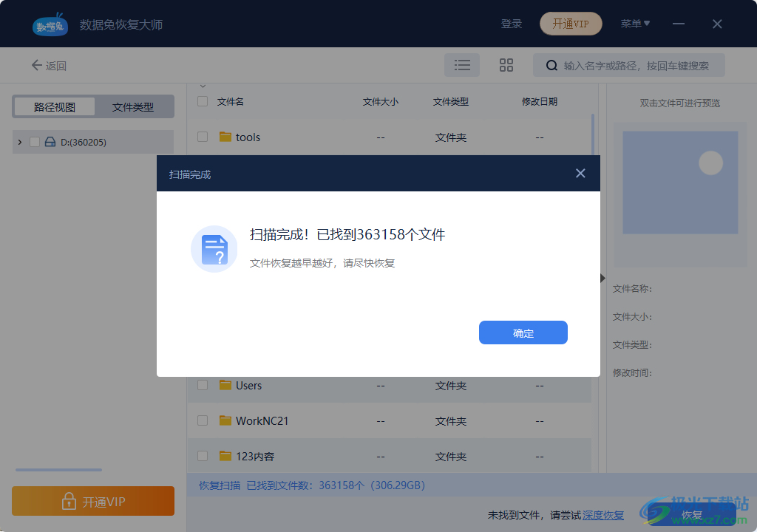Click the document icon in the dialog
The height and width of the screenshot is (532, 757).
(x=214, y=248)
